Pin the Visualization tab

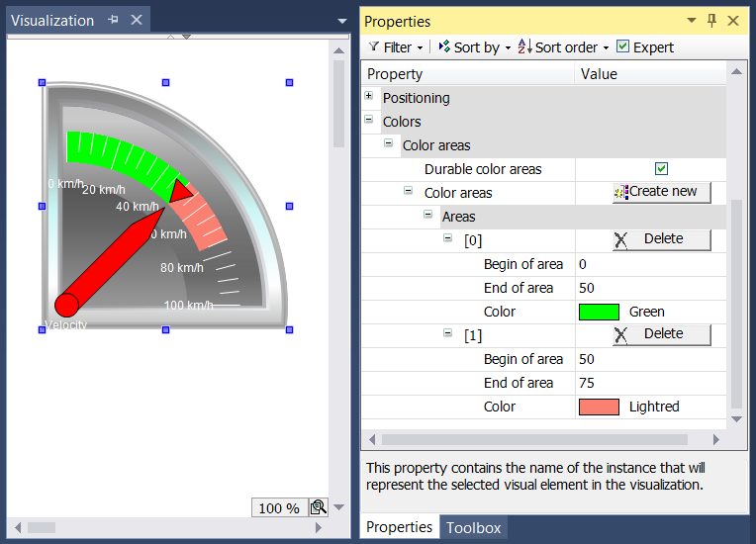(x=114, y=20)
